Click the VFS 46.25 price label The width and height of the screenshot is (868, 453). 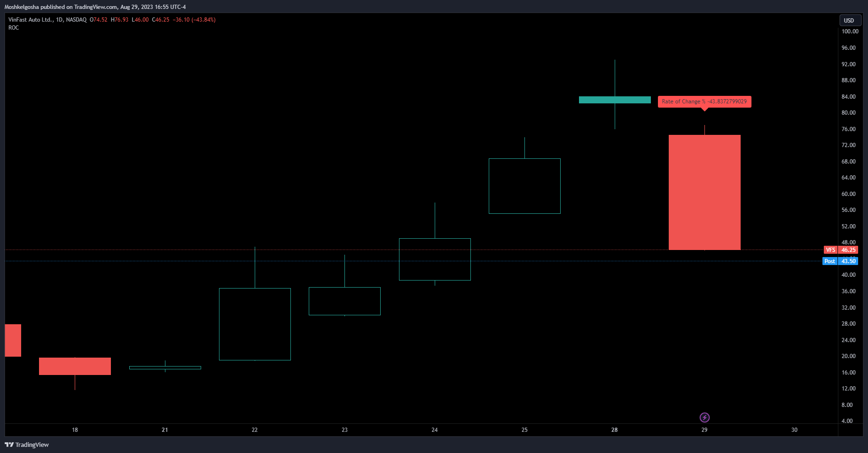(841, 250)
